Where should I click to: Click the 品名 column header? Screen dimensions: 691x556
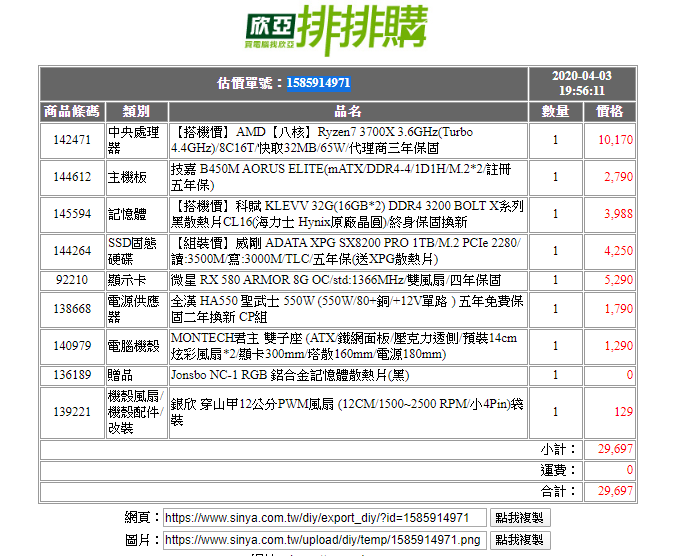(348, 111)
